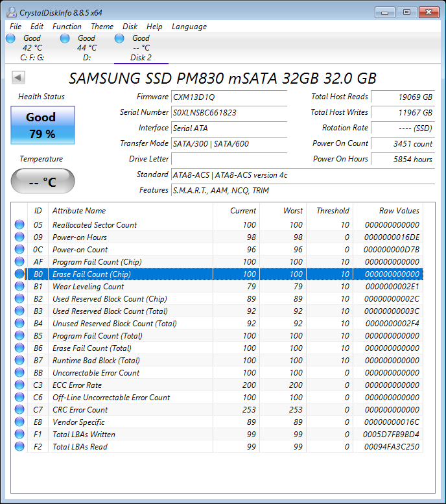Click the Total Host Writes value 11967 GB
446x504 pixels.
[x=403, y=112]
